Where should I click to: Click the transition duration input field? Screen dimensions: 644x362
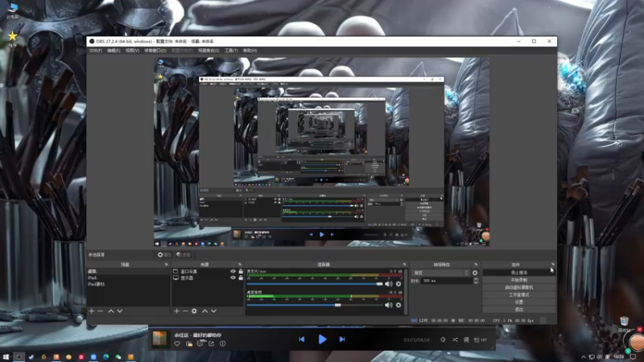[447, 281]
